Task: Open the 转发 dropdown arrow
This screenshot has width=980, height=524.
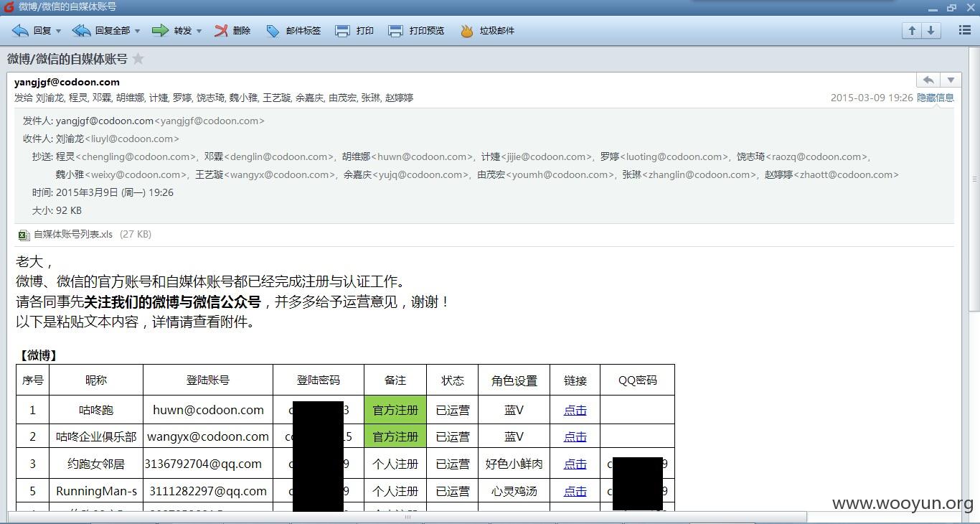Action: pos(199,31)
